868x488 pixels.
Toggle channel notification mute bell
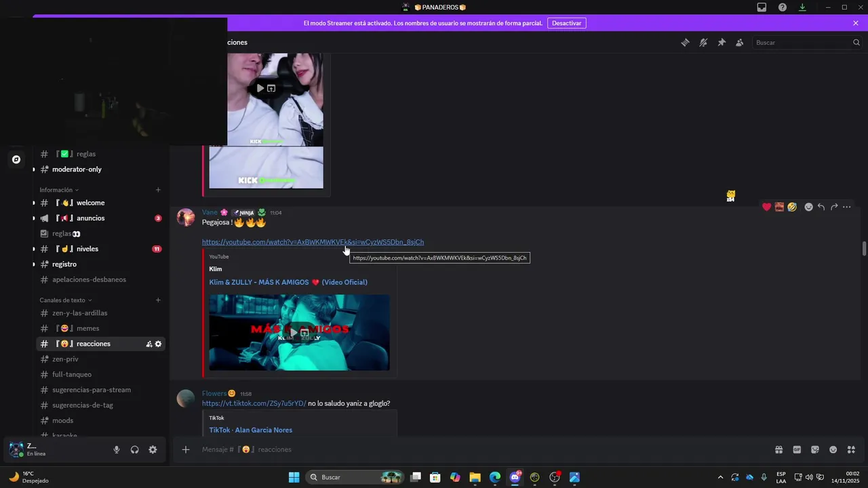(703, 42)
